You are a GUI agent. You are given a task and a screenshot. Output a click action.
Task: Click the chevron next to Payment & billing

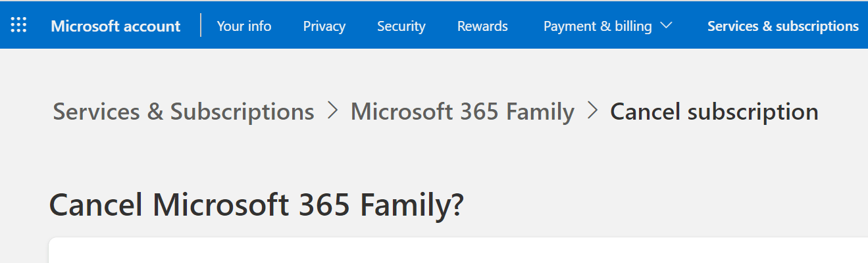pos(666,26)
